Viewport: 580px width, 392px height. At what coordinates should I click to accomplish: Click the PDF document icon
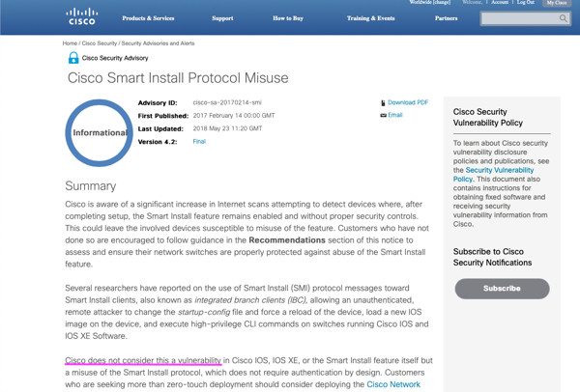click(383, 103)
